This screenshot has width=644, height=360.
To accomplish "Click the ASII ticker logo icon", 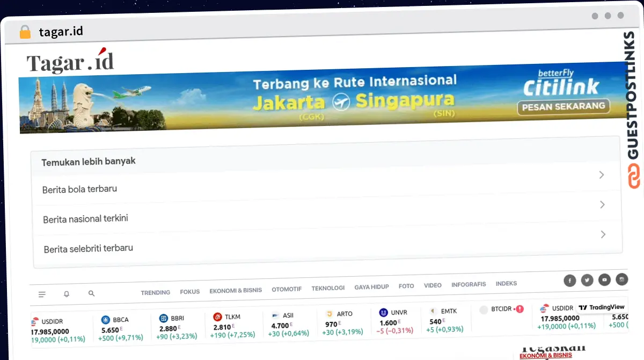I will coord(276,315).
